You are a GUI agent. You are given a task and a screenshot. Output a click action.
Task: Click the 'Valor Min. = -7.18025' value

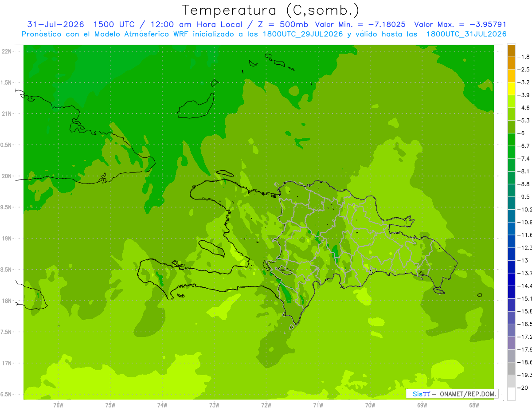pyautogui.click(x=360, y=24)
